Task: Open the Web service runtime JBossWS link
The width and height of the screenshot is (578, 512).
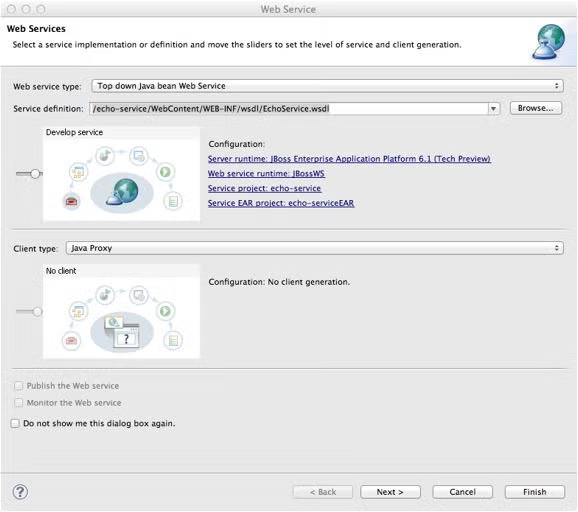Action: click(266, 174)
